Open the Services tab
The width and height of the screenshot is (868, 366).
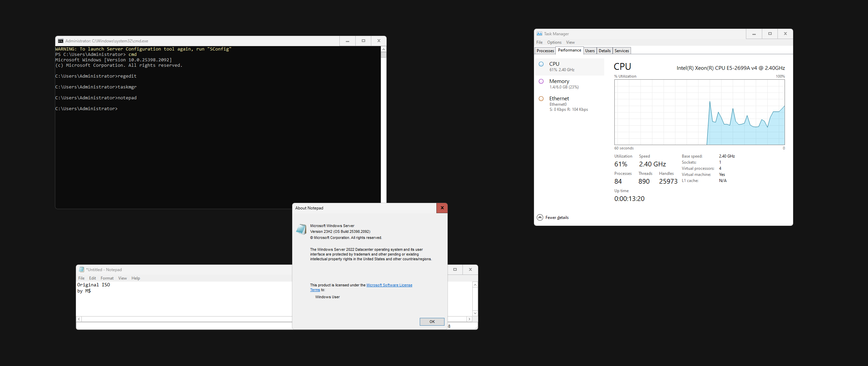point(622,51)
